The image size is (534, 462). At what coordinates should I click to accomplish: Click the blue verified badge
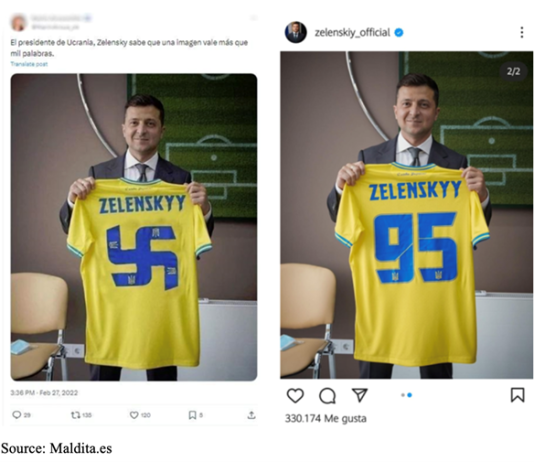click(x=399, y=33)
